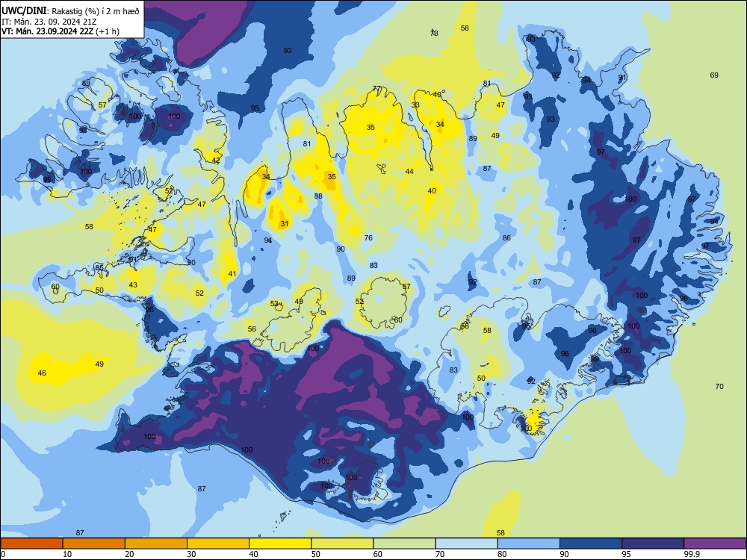The image size is (747, 560).
Task: Choose the dark navy 95–99.9 legend swatch
Action: 653,544
